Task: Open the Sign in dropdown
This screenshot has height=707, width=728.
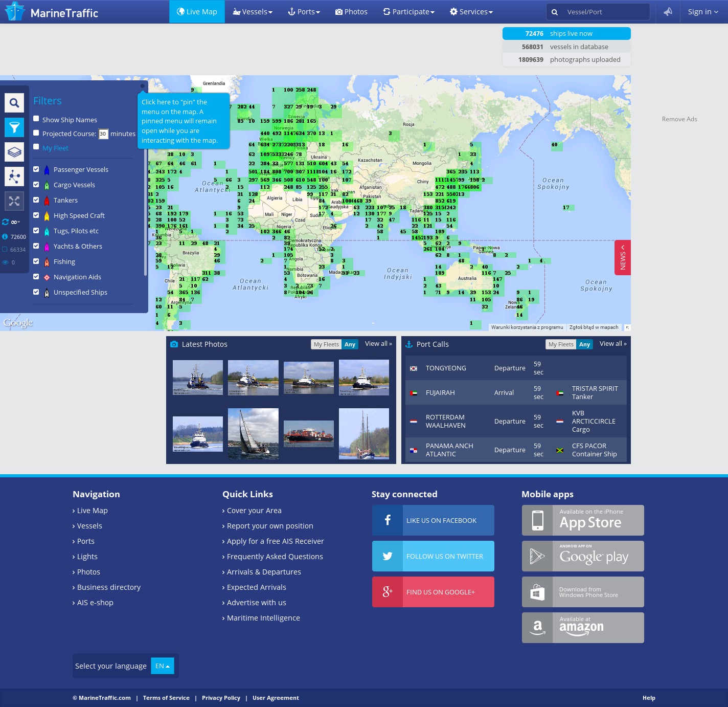Action: [x=702, y=12]
